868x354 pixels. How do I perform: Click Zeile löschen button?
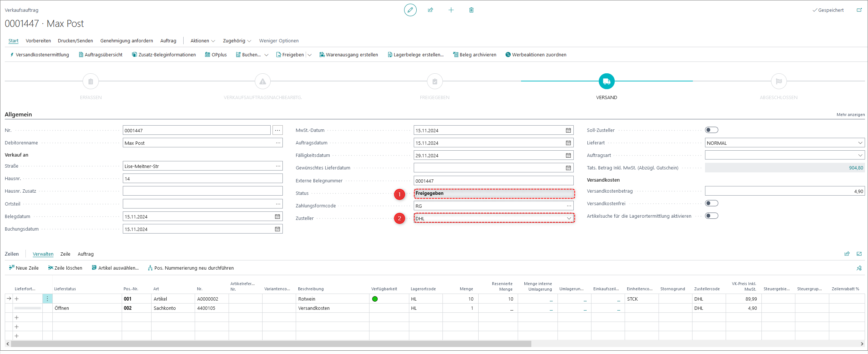click(x=65, y=268)
